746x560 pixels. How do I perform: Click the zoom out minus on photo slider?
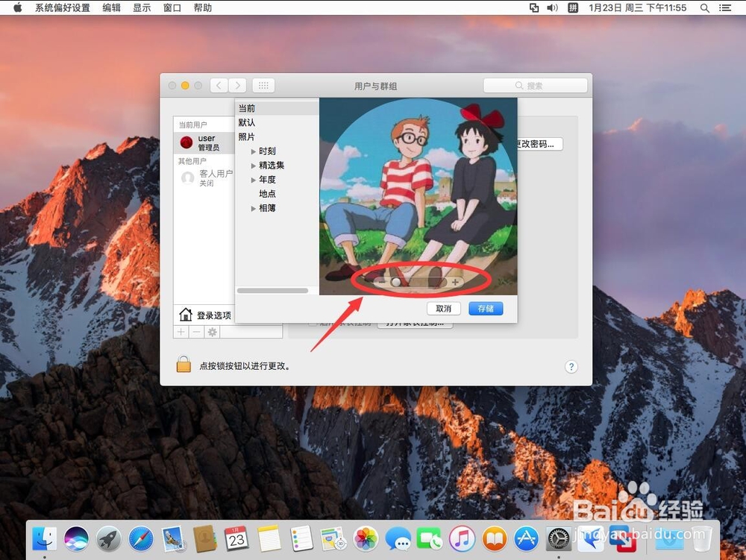[x=381, y=283]
